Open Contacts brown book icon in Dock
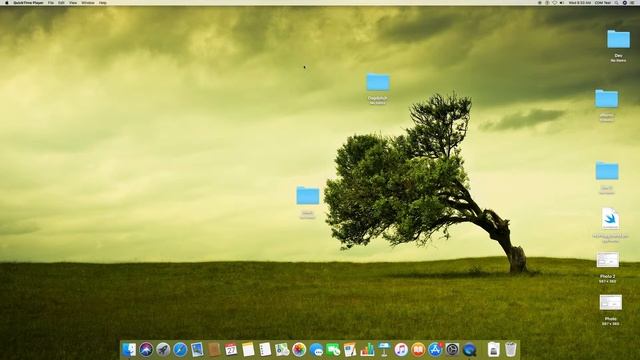640x360 pixels. click(x=214, y=350)
